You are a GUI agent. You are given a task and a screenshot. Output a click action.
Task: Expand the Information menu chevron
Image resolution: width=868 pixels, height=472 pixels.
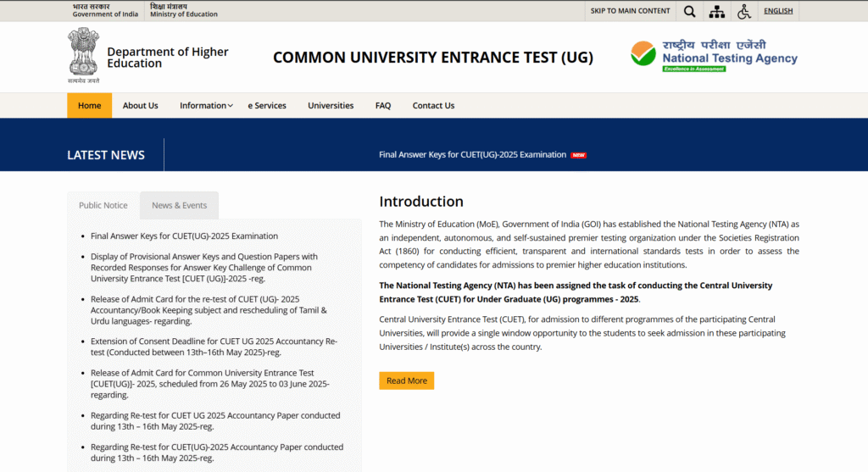click(231, 106)
